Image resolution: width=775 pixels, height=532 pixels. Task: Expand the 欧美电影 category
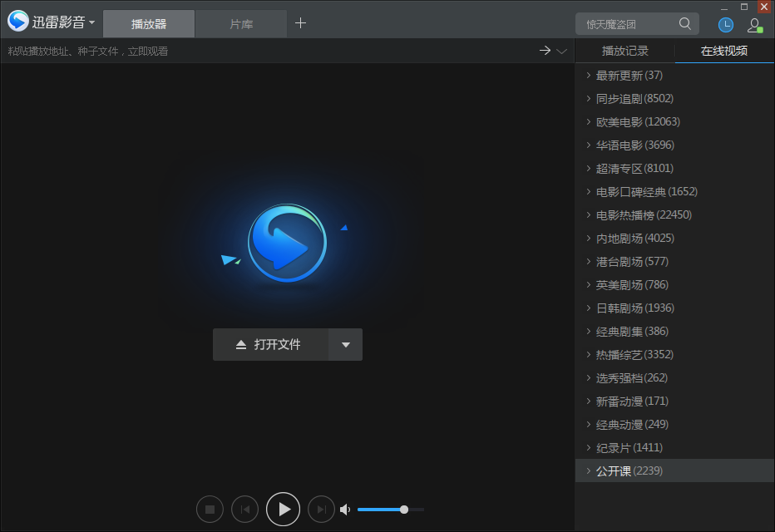637,121
